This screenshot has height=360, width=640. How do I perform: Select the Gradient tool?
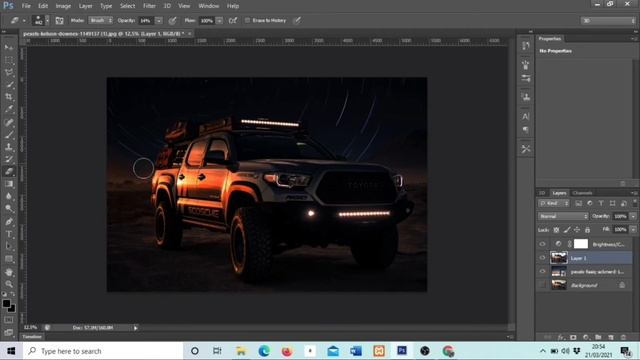coord(9,184)
